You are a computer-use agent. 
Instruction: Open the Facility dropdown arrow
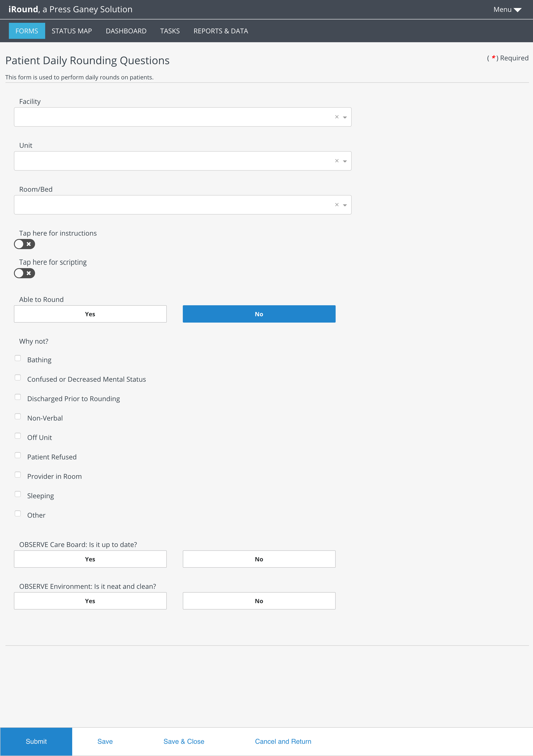coord(345,117)
